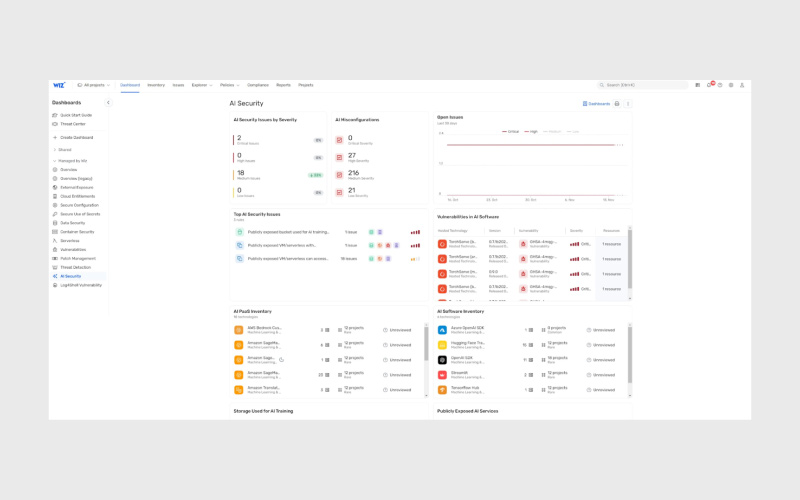Switch to the Inventory tab
Viewport: 800px width, 500px height.
[156, 85]
